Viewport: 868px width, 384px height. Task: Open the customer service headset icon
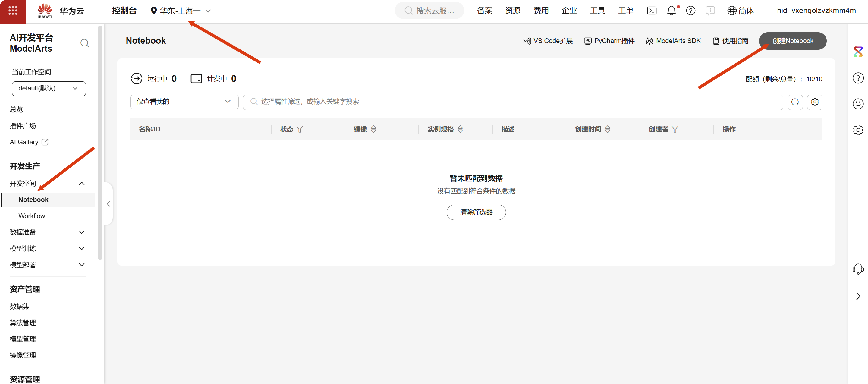[x=858, y=269]
